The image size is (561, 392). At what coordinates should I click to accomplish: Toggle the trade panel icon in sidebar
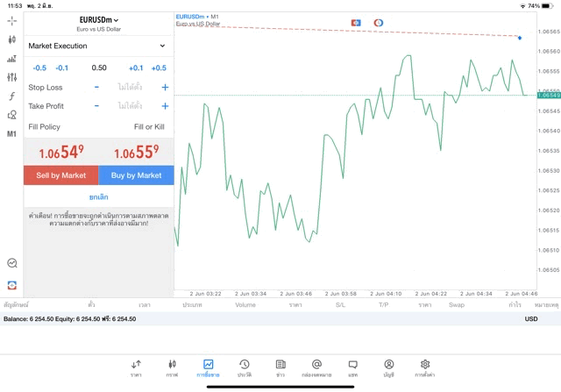[11, 285]
